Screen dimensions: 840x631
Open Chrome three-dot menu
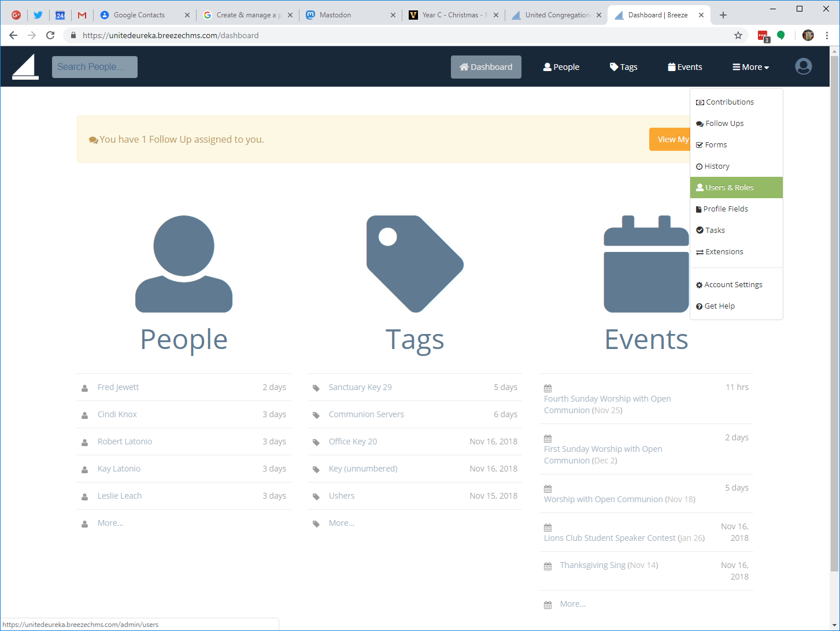point(827,35)
